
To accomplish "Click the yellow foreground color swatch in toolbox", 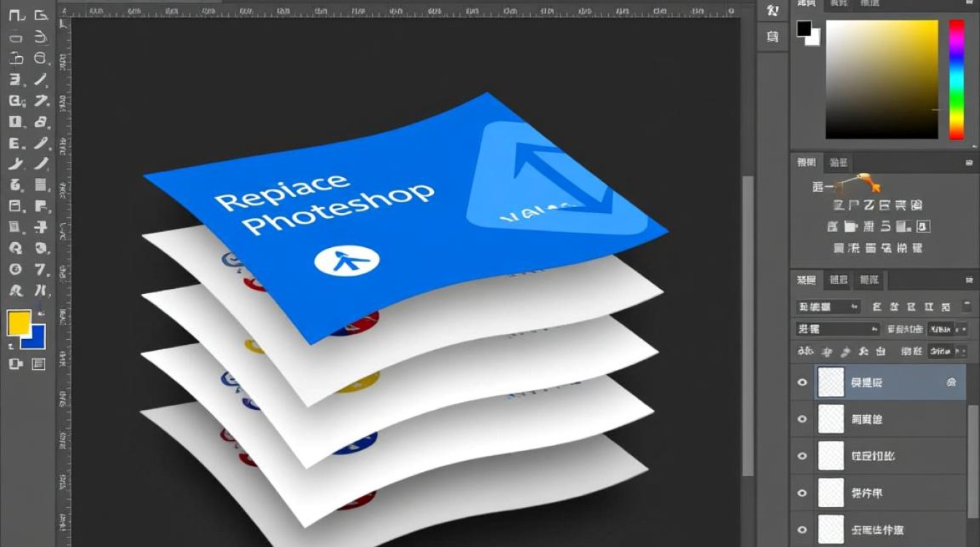I will 18,323.
